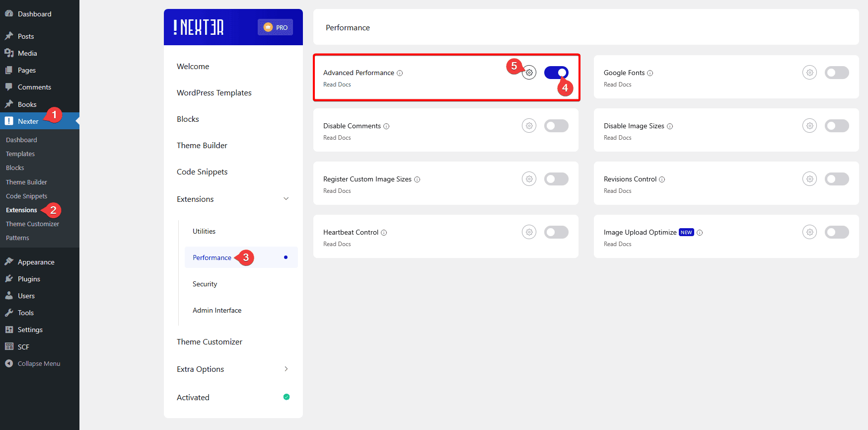Screen dimensions: 868x430
Task: Enable the Disable Image Sizes toggle
Action: coord(837,126)
